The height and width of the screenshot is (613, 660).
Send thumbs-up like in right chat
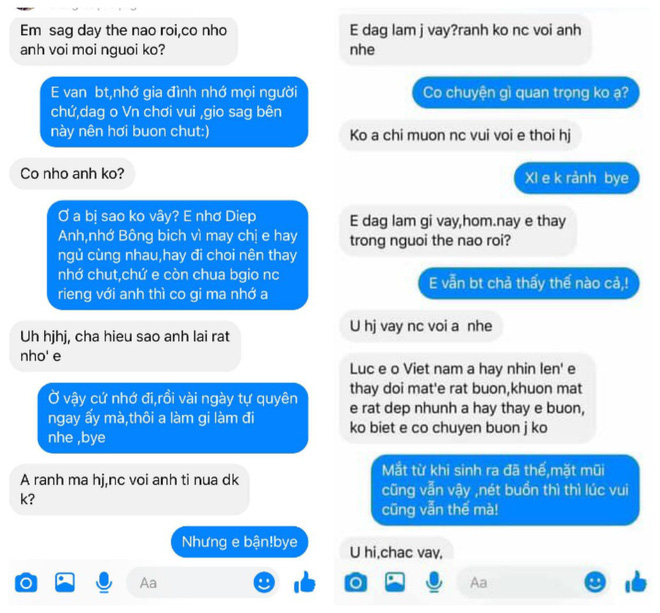coord(636,582)
